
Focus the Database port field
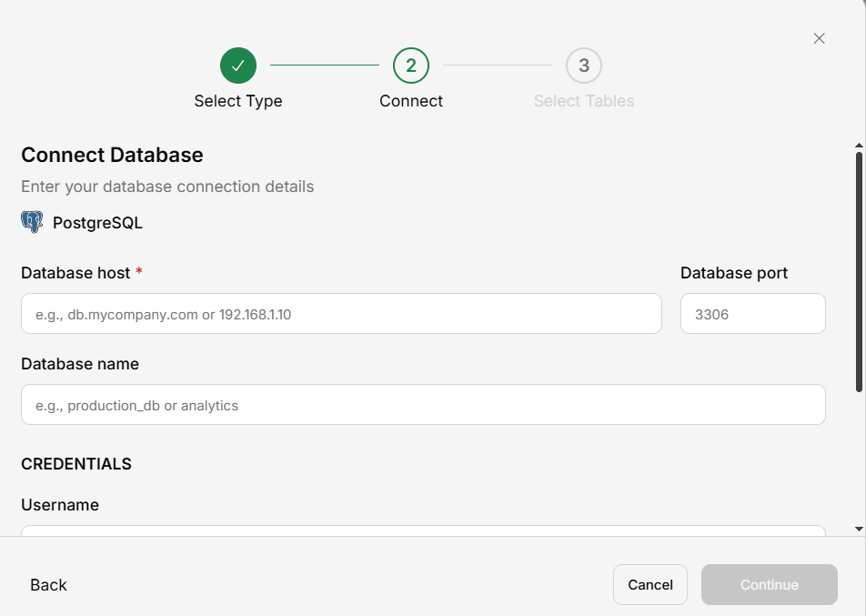coord(752,314)
